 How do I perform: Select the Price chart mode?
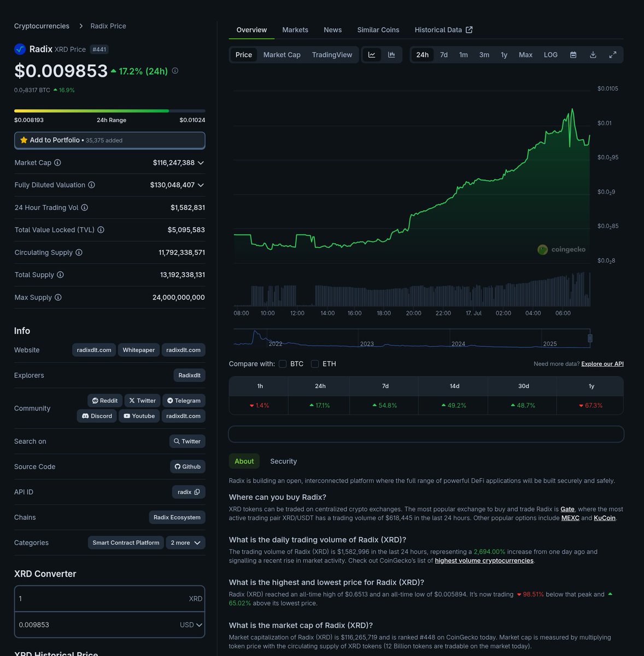pyautogui.click(x=244, y=55)
